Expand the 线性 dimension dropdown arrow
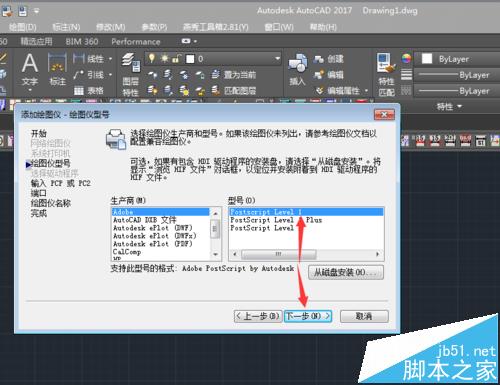This screenshot has width=500, height=385. click(110, 59)
